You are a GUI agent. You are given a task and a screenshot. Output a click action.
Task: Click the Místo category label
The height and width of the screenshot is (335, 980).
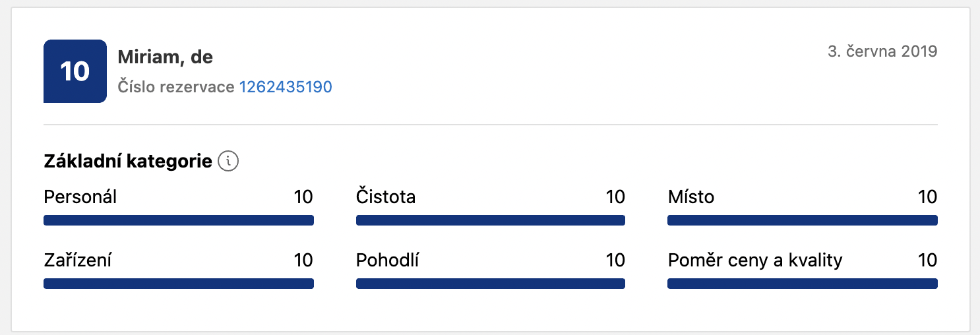(691, 197)
